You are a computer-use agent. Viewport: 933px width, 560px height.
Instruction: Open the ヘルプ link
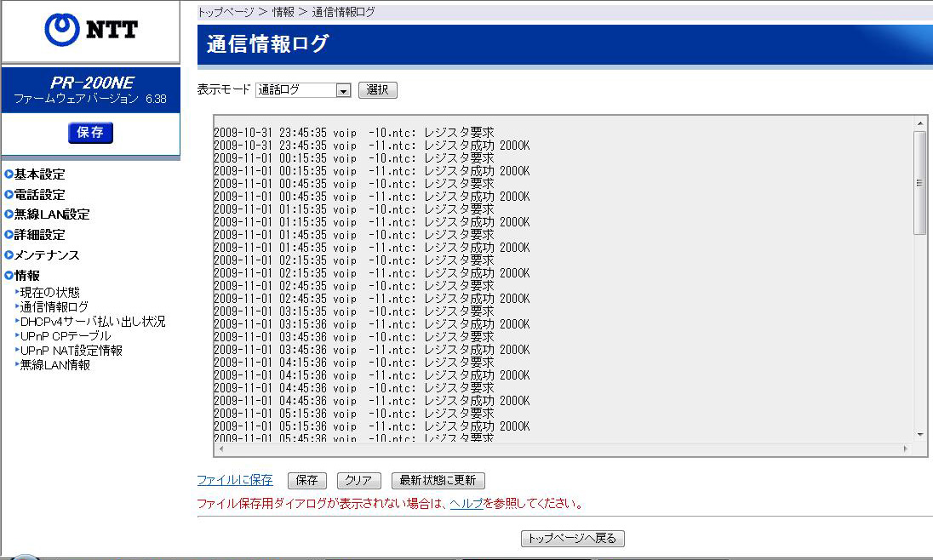(466, 504)
